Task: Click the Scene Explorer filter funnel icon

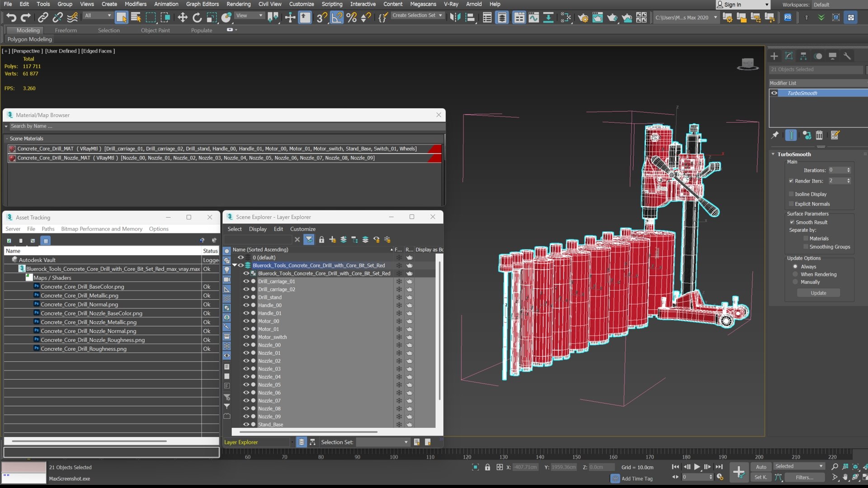Action: pyautogui.click(x=309, y=239)
